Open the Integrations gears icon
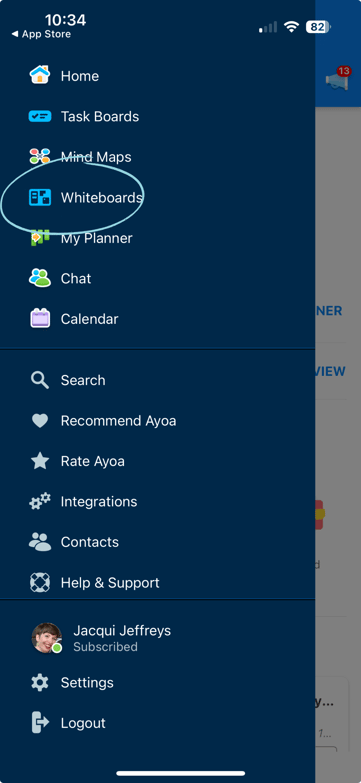361x783 pixels. 39,501
